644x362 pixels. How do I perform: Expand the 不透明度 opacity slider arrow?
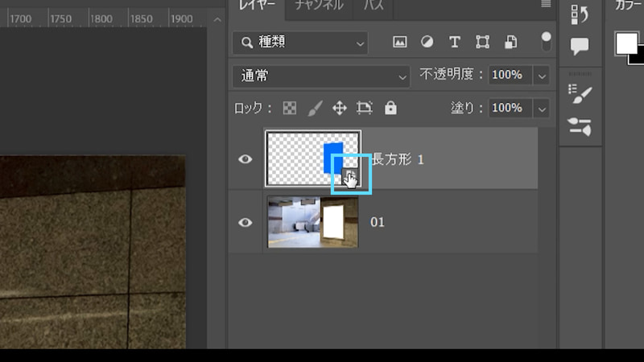[x=542, y=76]
